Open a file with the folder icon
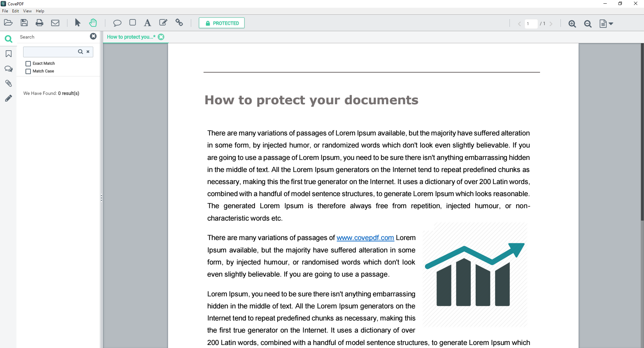Image resolution: width=644 pixels, height=348 pixels. [x=8, y=23]
